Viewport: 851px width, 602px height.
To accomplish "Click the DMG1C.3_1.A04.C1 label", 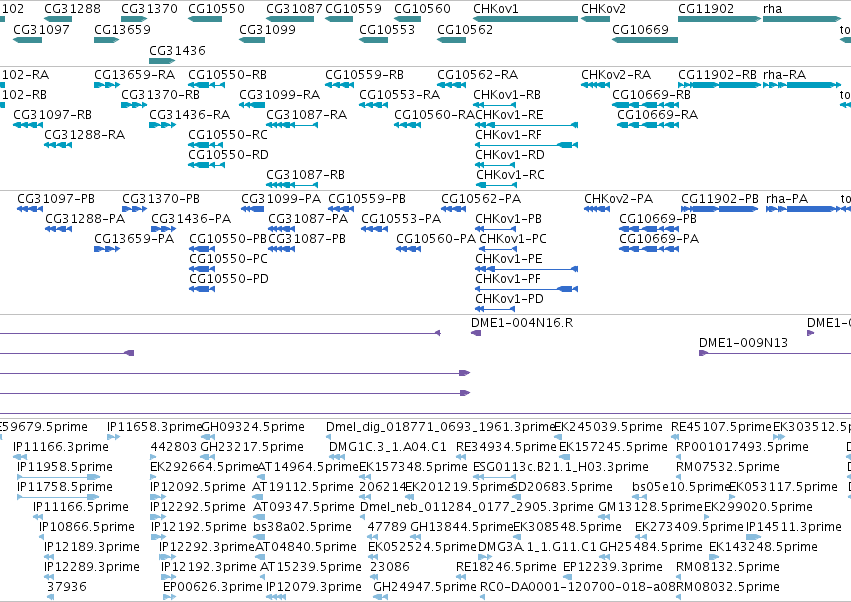I will coord(388,447).
